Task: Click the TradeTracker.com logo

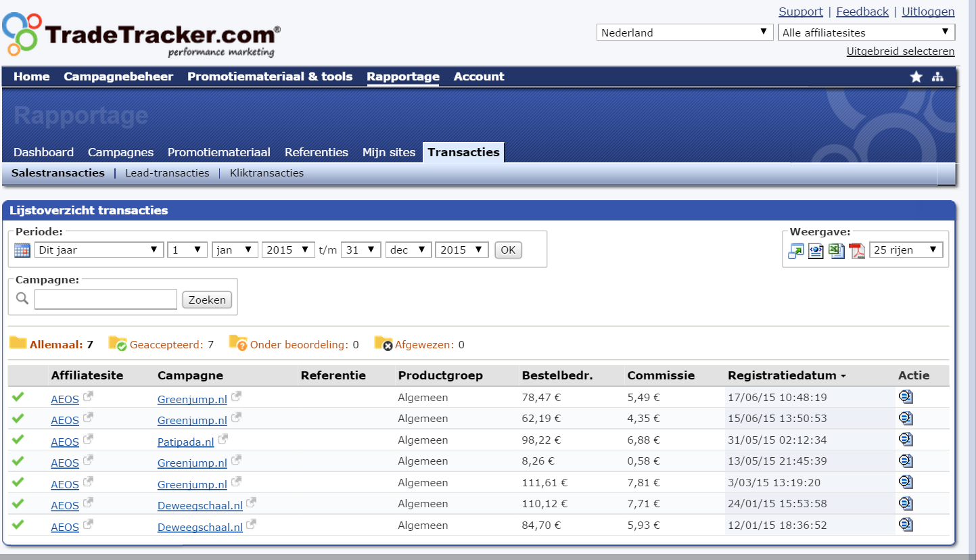Action: tap(141, 34)
